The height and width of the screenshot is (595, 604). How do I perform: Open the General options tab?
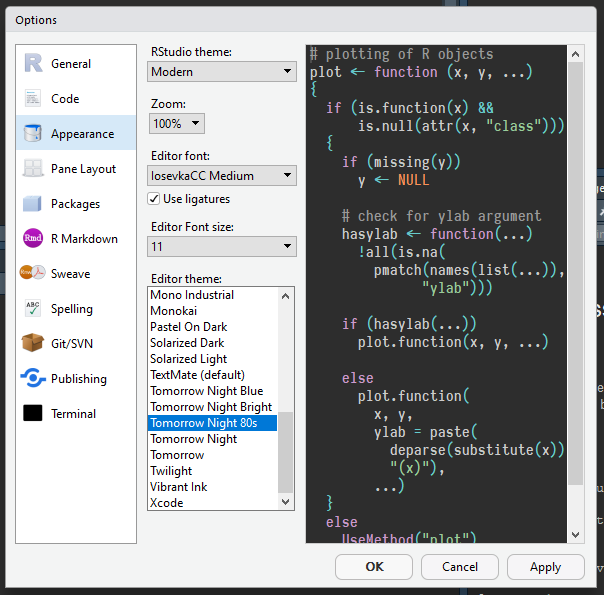(76, 63)
